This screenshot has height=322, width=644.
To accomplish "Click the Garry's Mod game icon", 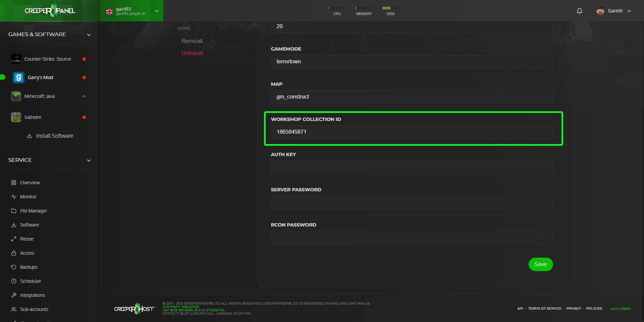I will pos(19,77).
